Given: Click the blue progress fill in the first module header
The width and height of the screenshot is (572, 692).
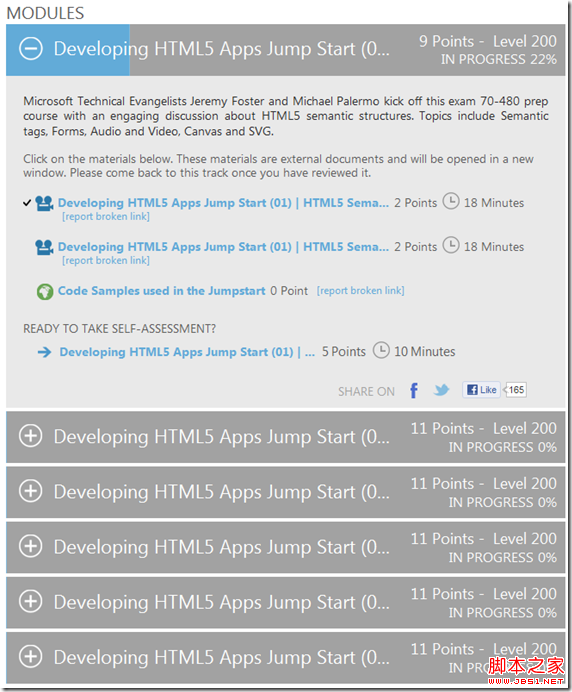Looking at the screenshot, I should 68,50.
